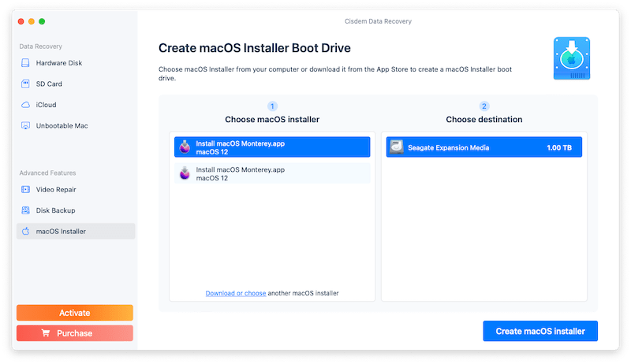Click the SD Card icon in sidebar
This screenshot has height=364, width=631.
(25, 84)
